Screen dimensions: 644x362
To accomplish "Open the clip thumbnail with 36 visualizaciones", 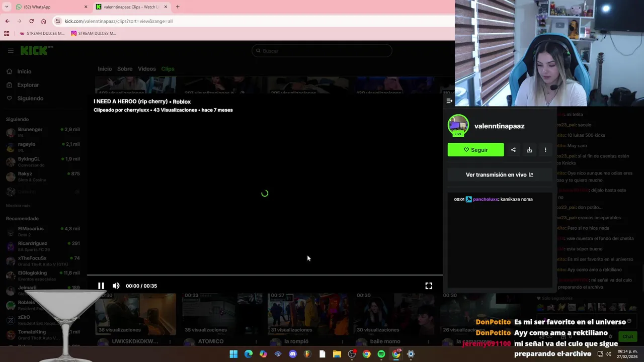I will coord(136,314).
